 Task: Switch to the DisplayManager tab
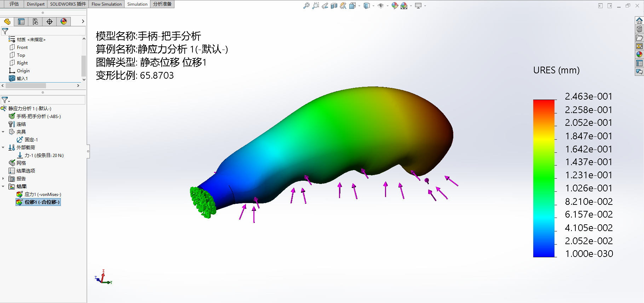tap(64, 22)
